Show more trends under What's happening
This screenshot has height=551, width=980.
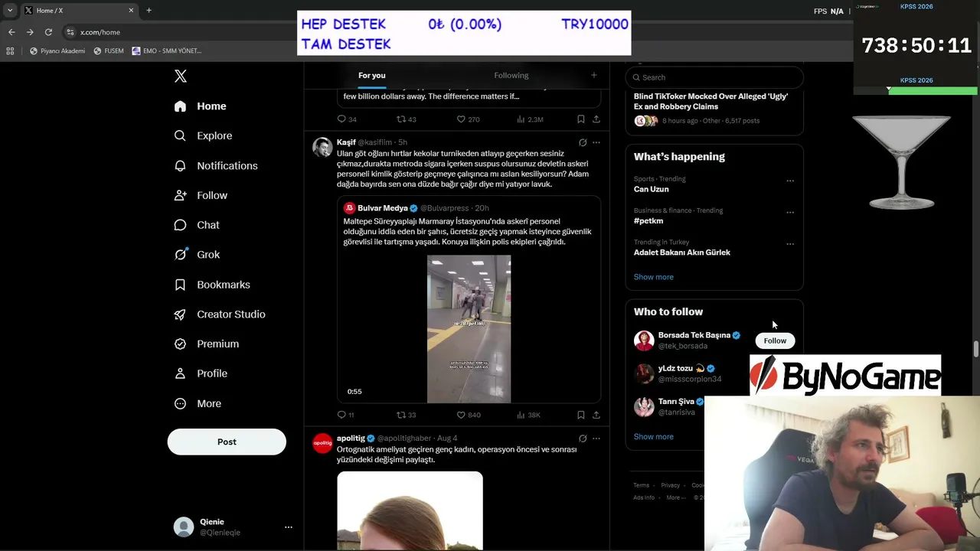point(654,277)
